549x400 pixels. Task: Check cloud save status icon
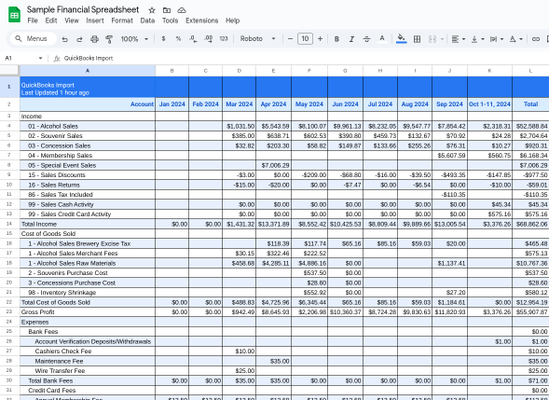point(181,10)
